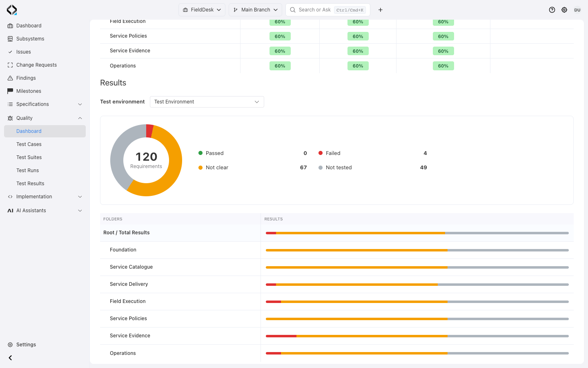Click the plus icon beside search
The width and height of the screenshot is (588, 368).
pyautogui.click(x=380, y=10)
